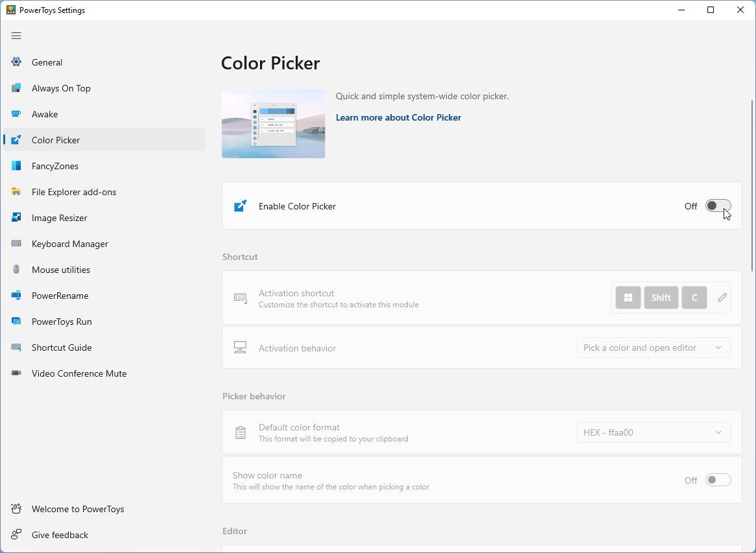Enable the Color Picker toggle
The height and width of the screenshot is (553, 756).
pyautogui.click(x=717, y=206)
